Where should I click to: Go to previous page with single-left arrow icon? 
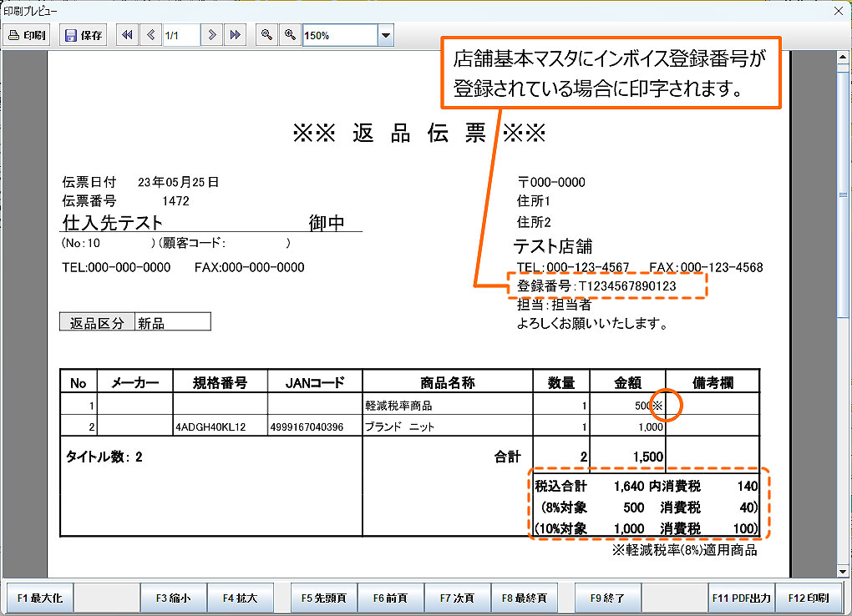[150, 35]
